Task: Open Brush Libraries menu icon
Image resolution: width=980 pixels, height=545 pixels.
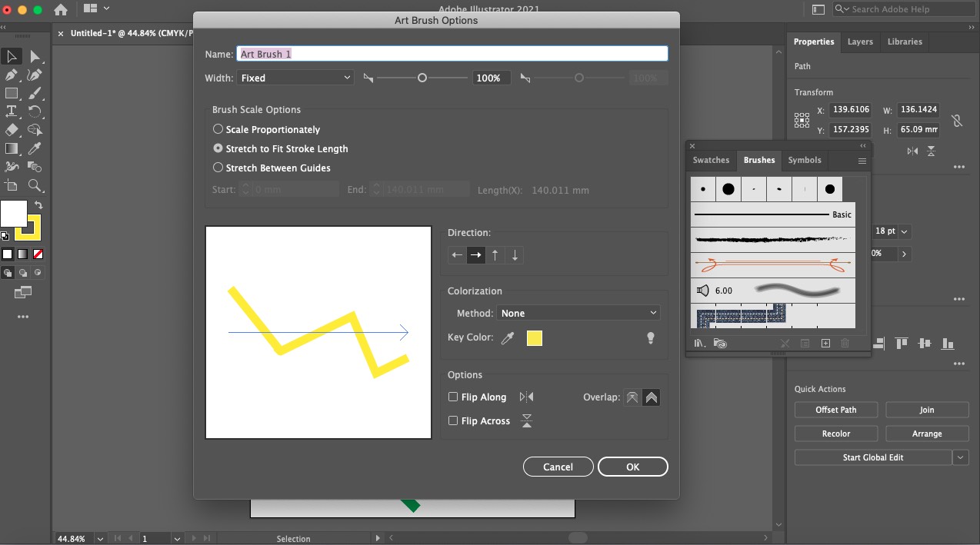Action: [700, 344]
